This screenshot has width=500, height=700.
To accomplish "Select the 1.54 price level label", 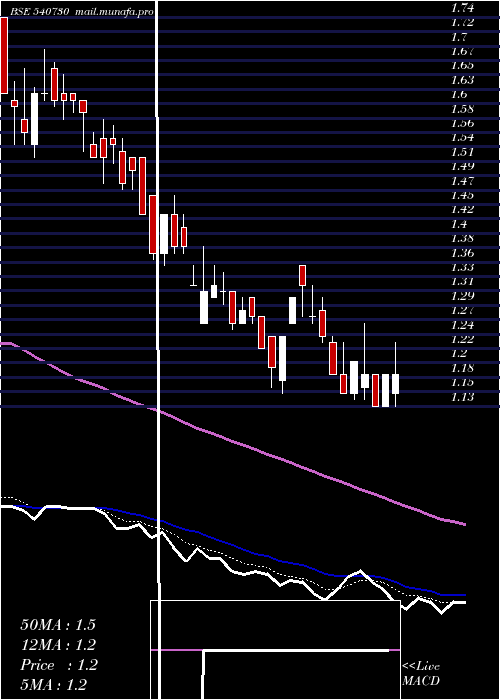I will [462, 138].
